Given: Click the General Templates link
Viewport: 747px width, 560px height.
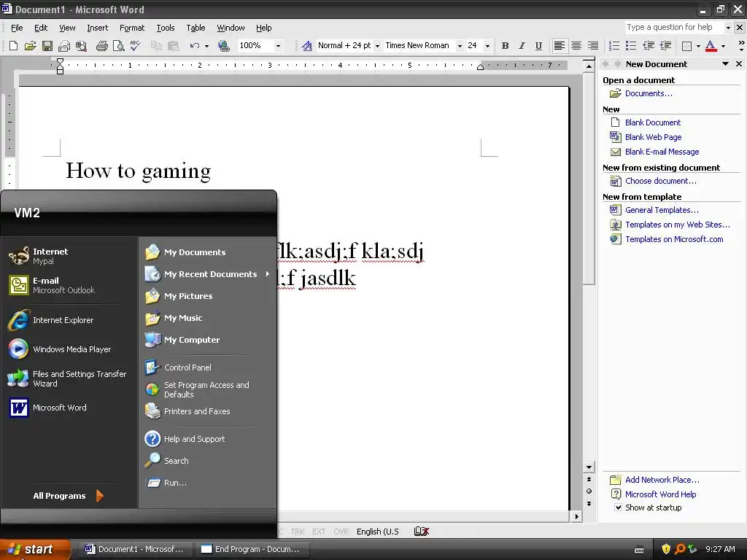Looking at the screenshot, I should point(662,210).
